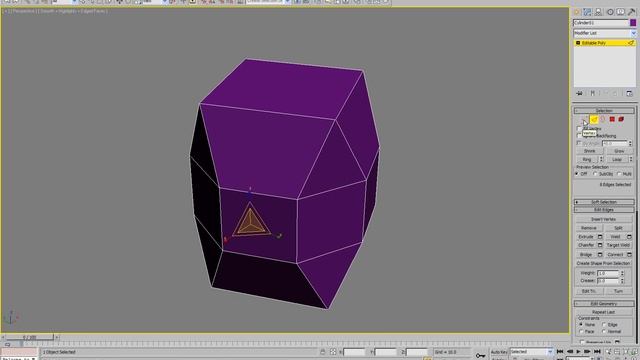Click the Turn button
Viewport: 640px width, 360px height.
(x=618, y=291)
